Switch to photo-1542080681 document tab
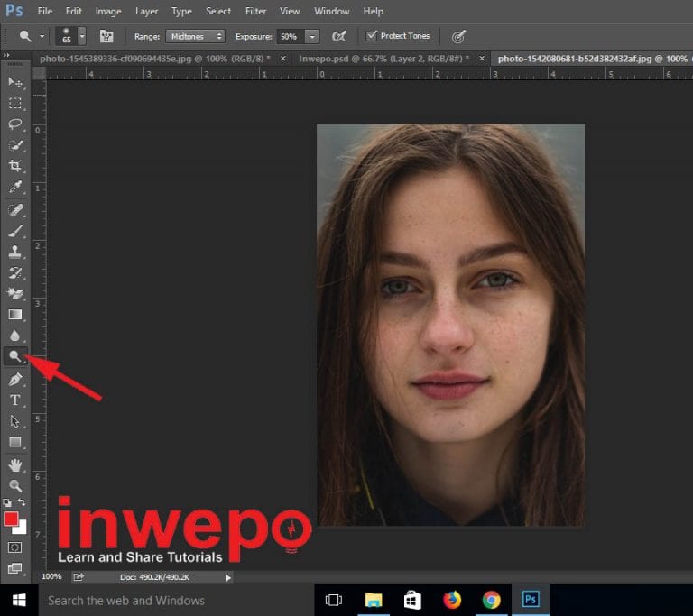Viewport: 693px width, 616px height. click(592, 59)
